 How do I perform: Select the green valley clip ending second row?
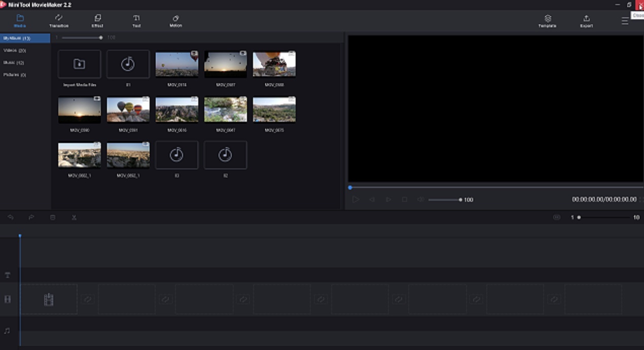click(274, 110)
